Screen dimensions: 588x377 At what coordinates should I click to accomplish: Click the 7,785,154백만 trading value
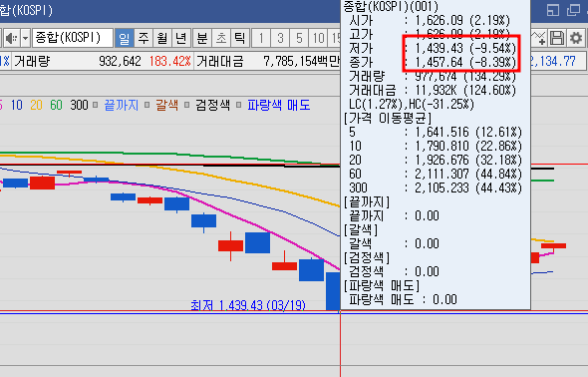click(302, 61)
